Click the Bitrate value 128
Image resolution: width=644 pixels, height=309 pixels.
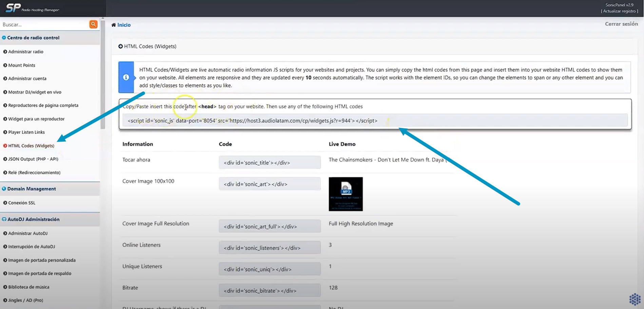[x=333, y=288]
